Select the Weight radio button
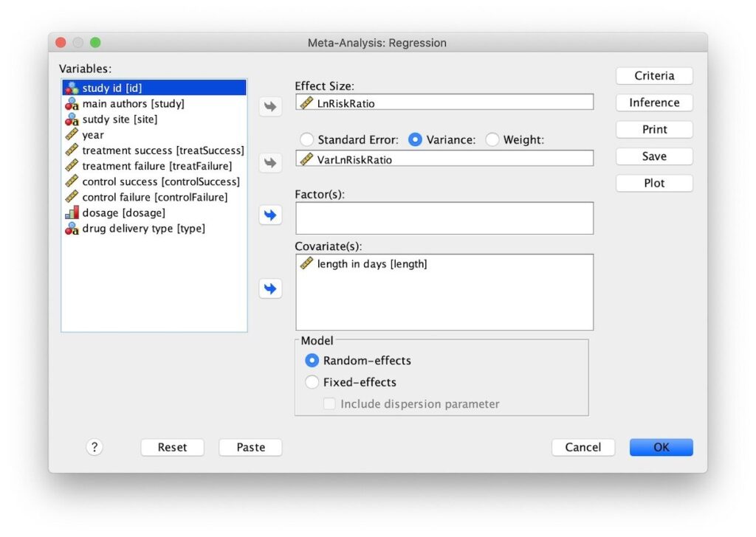 coord(492,139)
